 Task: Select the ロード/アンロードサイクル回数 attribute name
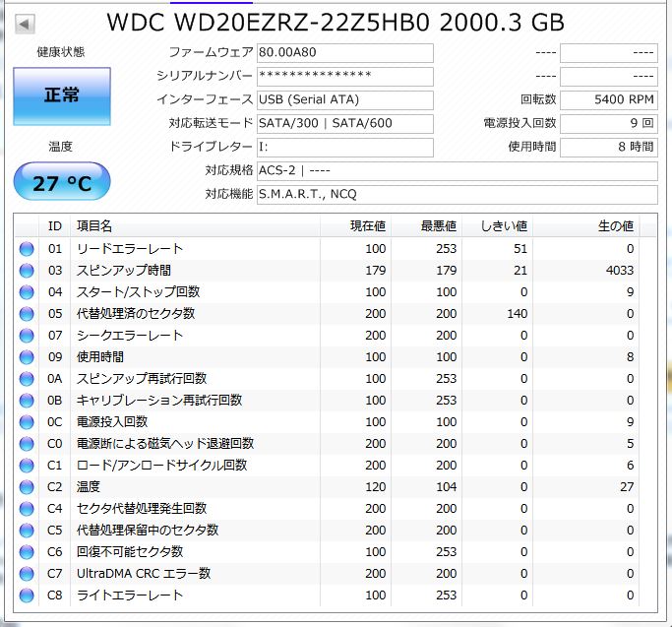point(162,466)
